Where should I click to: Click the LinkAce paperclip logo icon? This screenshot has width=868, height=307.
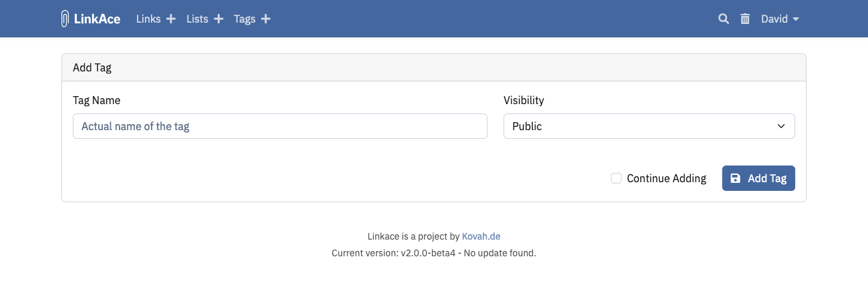[x=65, y=19]
